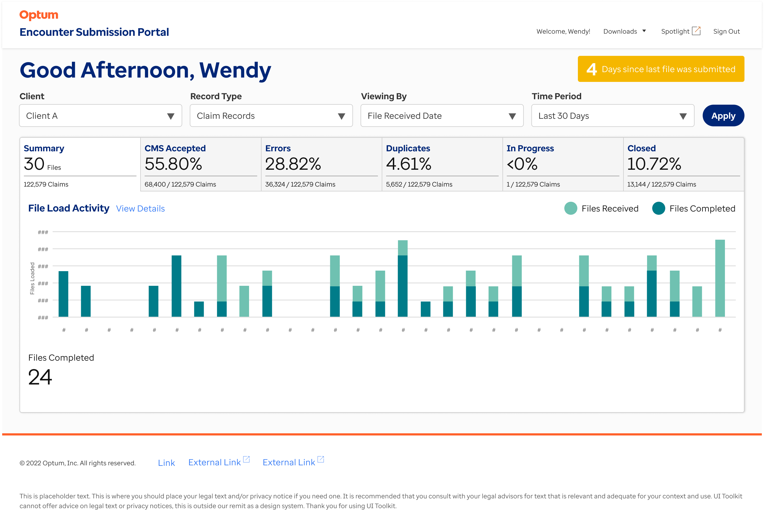Click the Optum logo
This screenshot has height=532, width=764.
pyautogui.click(x=38, y=14)
